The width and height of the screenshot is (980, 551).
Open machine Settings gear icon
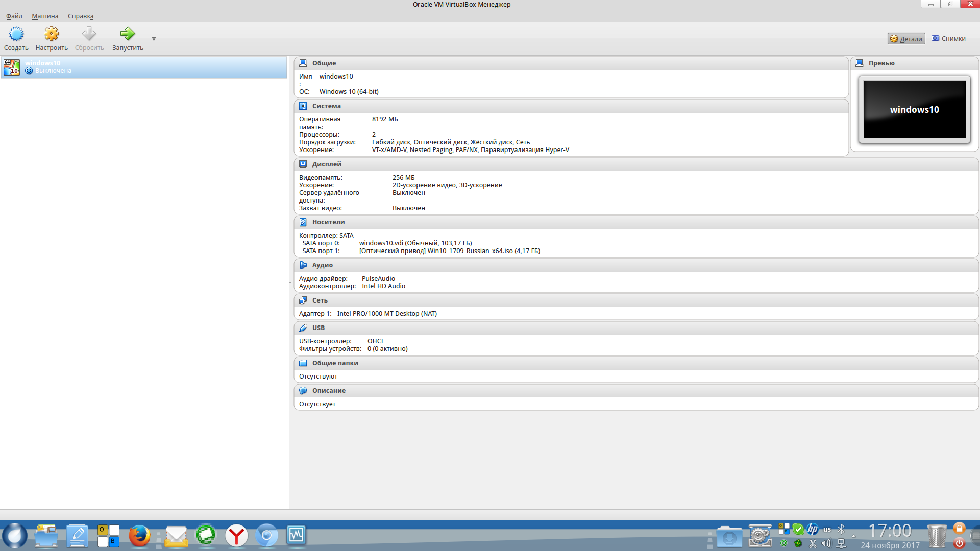pos(51,34)
